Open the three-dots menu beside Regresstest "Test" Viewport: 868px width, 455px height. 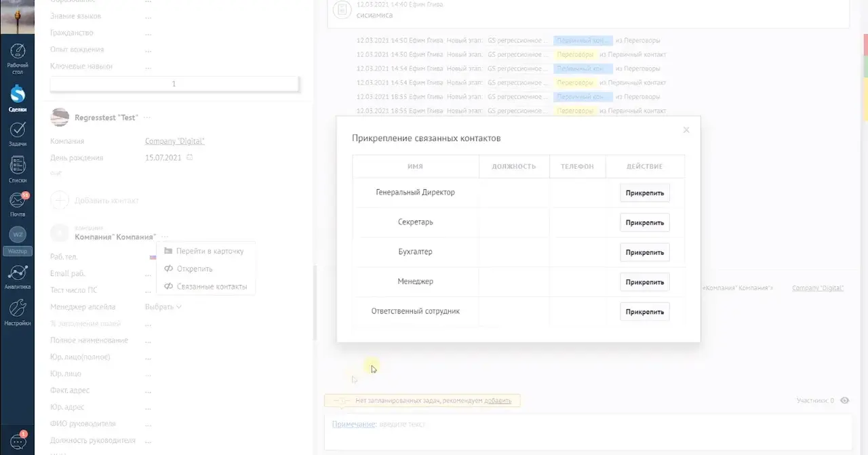147,117
